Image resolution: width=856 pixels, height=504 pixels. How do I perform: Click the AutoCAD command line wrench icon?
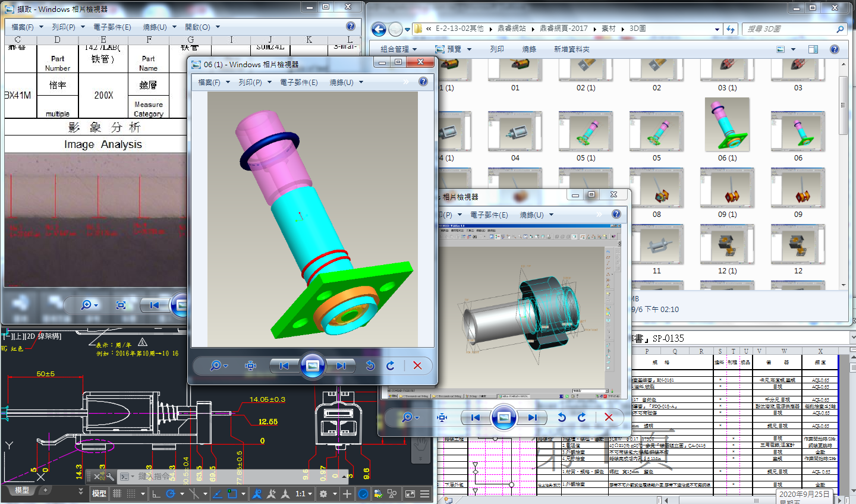(110, 477)
